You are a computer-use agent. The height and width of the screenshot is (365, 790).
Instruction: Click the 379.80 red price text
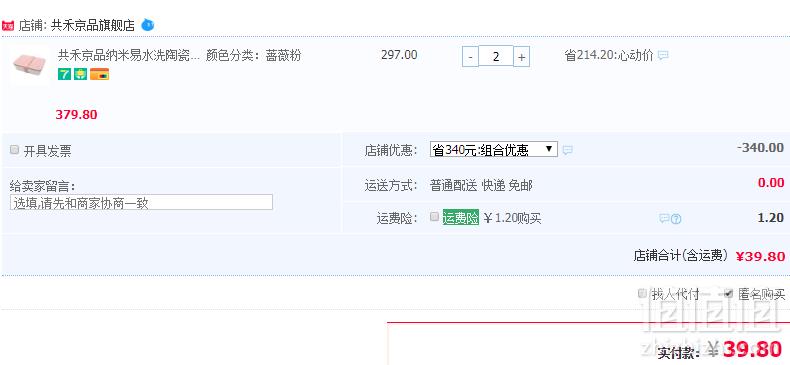point(77,114)
